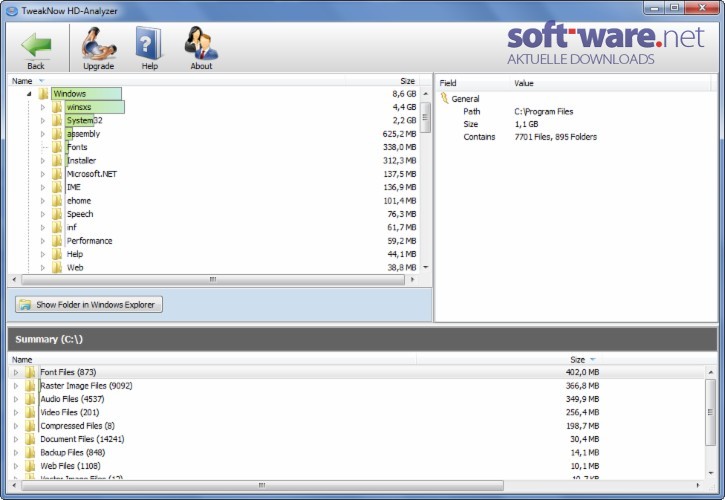Screen dimensions: 725x500
Task: Sort folder tree by Name column header
Action: [x=22, y=81]
